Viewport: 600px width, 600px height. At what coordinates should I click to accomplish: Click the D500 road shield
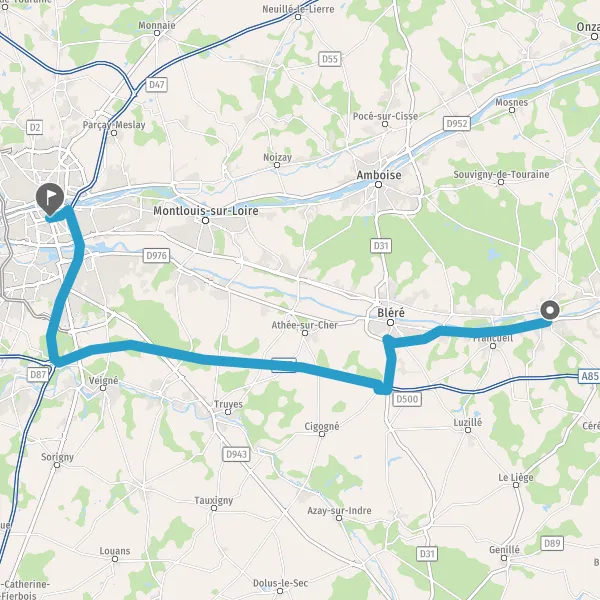point(407,399)
